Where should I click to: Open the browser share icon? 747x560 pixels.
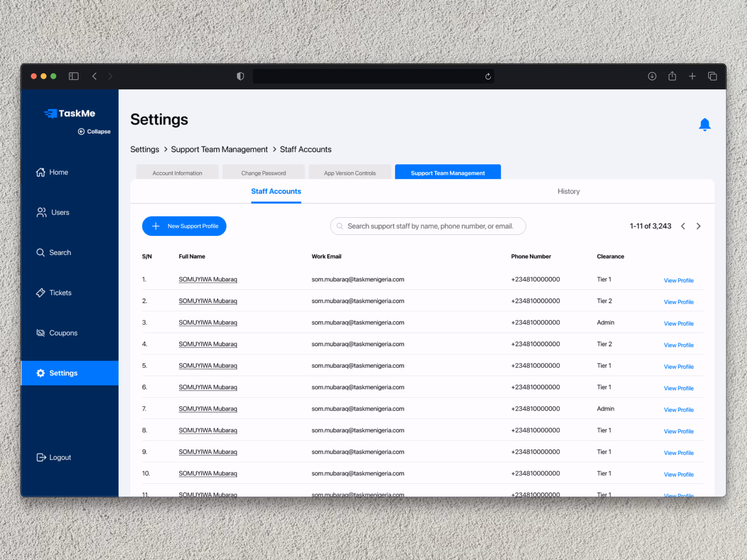[x=672, y=76]
